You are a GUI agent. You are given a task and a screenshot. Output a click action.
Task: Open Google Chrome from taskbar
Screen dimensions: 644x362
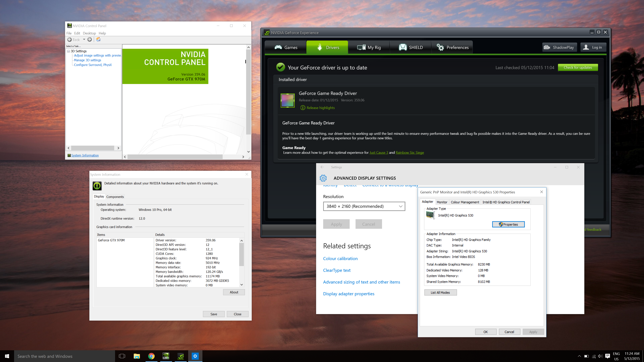151,356
